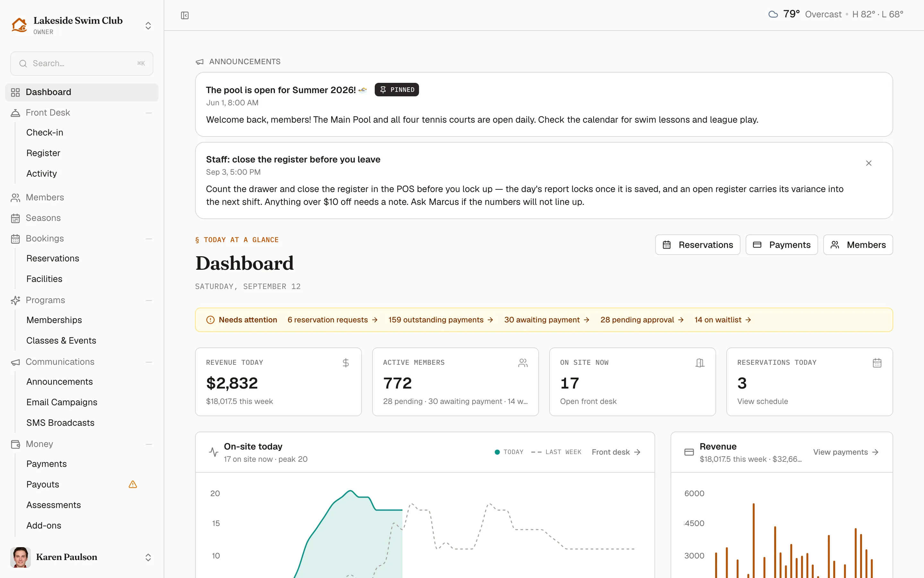The image size is (924, 578).
Task: Click Karen Paulson's avatar photo
Action: (21, 557)
